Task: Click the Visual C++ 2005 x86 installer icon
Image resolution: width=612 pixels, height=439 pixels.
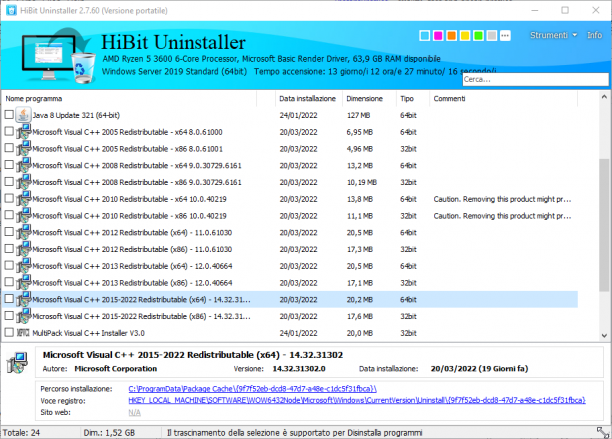Action: click(23, 149)
